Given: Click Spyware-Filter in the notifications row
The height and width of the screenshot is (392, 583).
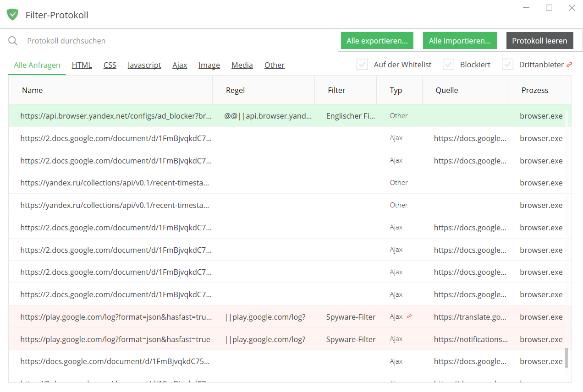Looking at the screenshot, I should [351, 339].
